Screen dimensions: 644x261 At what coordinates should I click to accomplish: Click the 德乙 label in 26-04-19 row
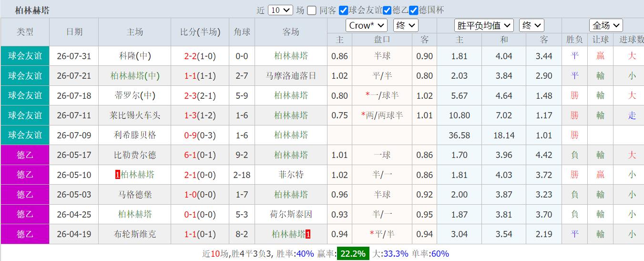[x=25, y=234]
